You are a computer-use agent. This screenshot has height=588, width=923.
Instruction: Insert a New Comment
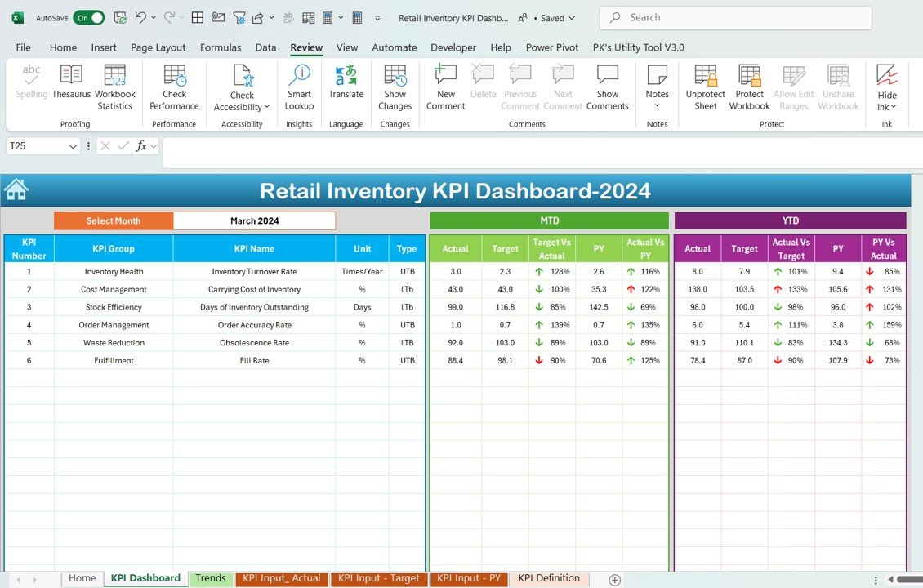(x=446, y=87)
